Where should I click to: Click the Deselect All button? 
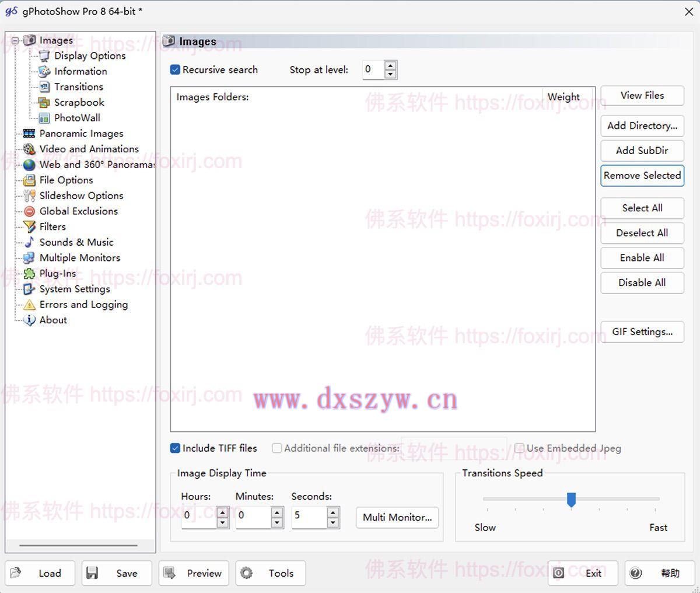642,233
